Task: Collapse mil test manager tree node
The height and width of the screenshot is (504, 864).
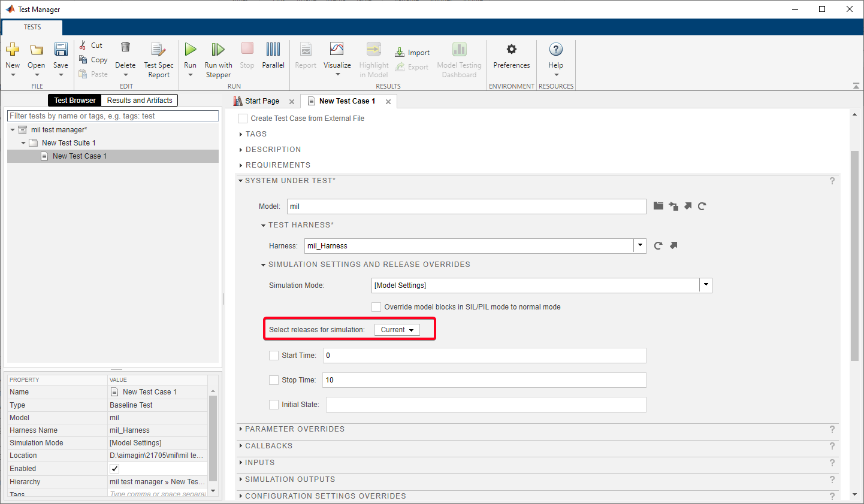Action: coord(13,130)
